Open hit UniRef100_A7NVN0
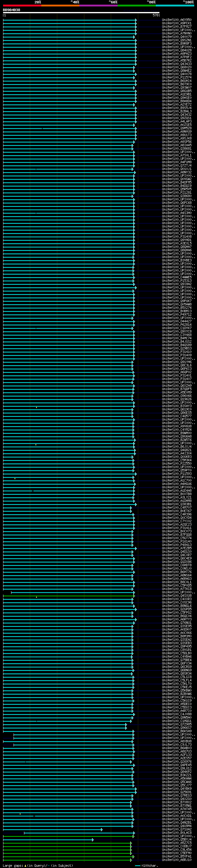 pos(177,33)
